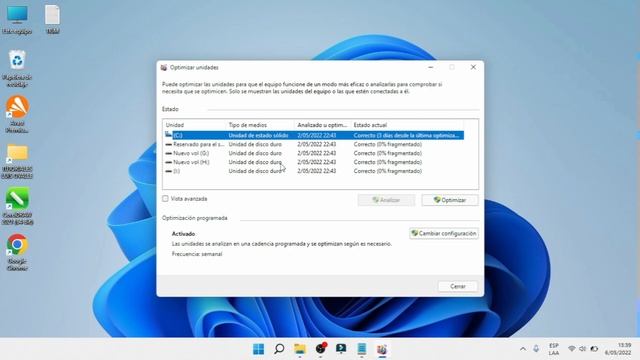The image size is (640, 360).
Task: Select the (I:) drive row
Action: click(314, 171)
